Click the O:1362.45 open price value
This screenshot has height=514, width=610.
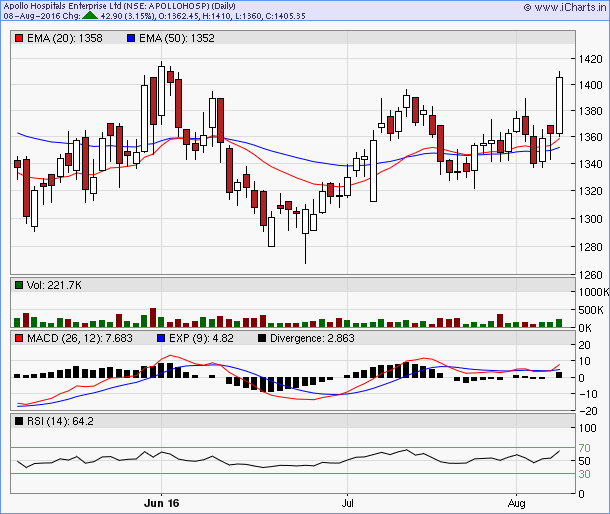[x=179, y=16]
